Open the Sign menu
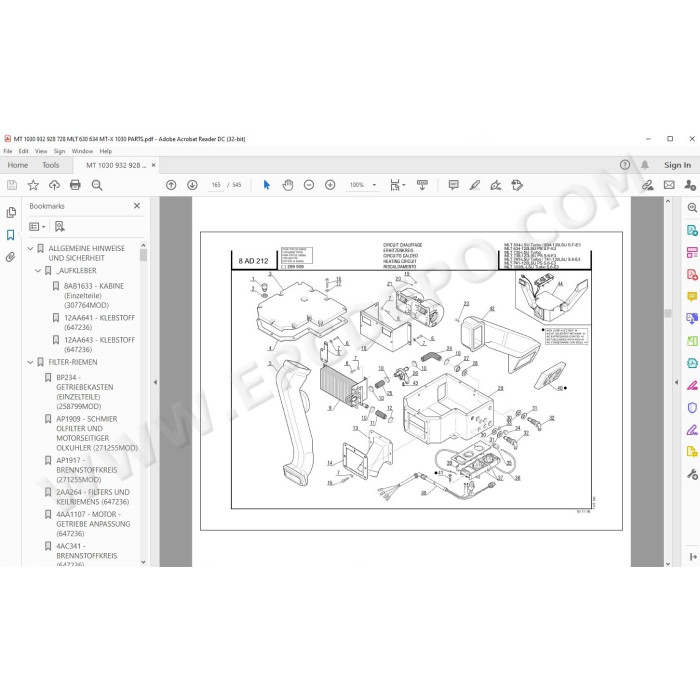The width and height of the screenshot is (700, 700). coord(59,151)
